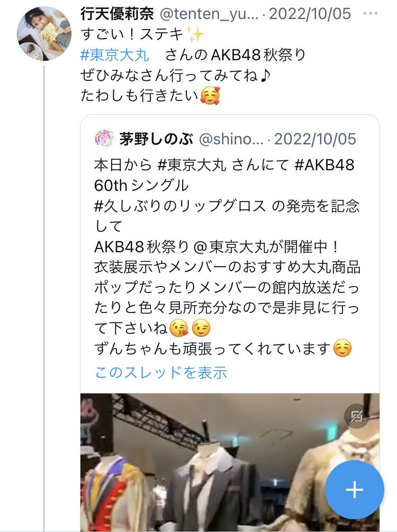Screen dimensions: 397x532
Task: Click the main tweet's 2022/10/05 timestamp
Action: tap(310, 14)
